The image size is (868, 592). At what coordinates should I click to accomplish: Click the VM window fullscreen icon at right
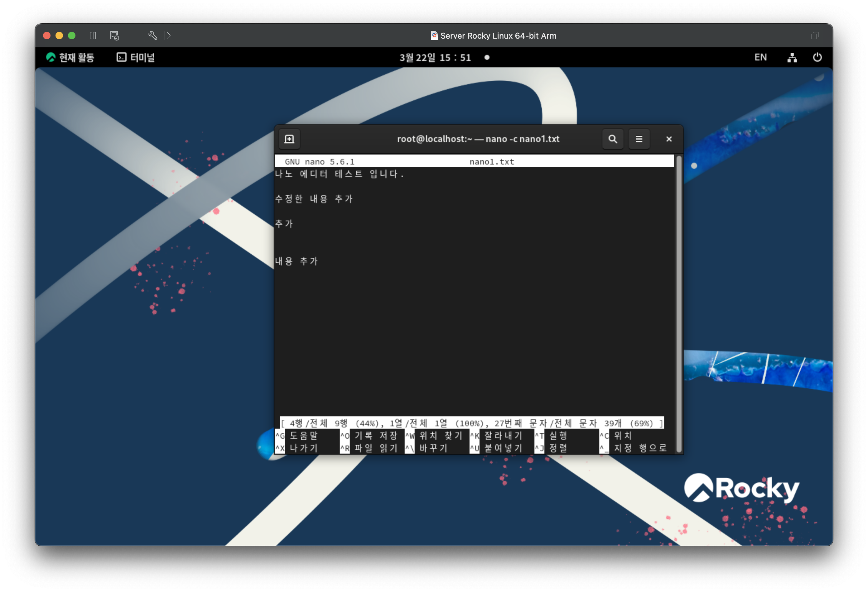(815, 36)
